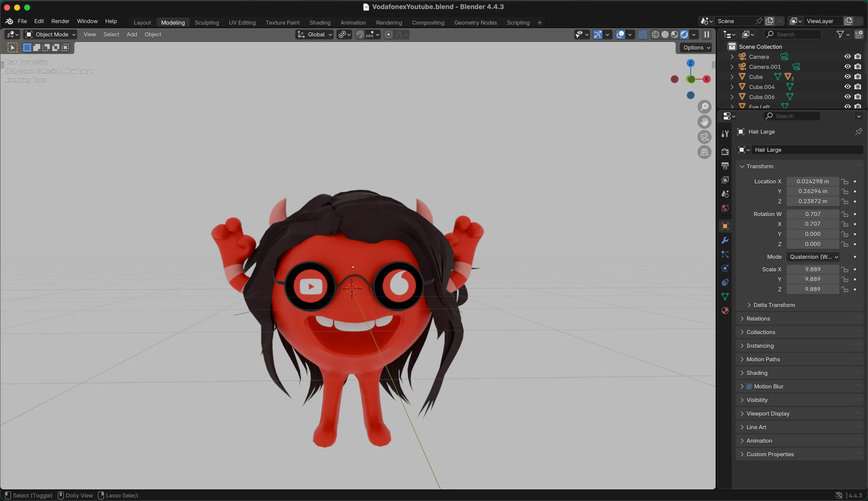868x501 pixels.
Task: Toggle snapping magnet icon
Action: point(360,34)
